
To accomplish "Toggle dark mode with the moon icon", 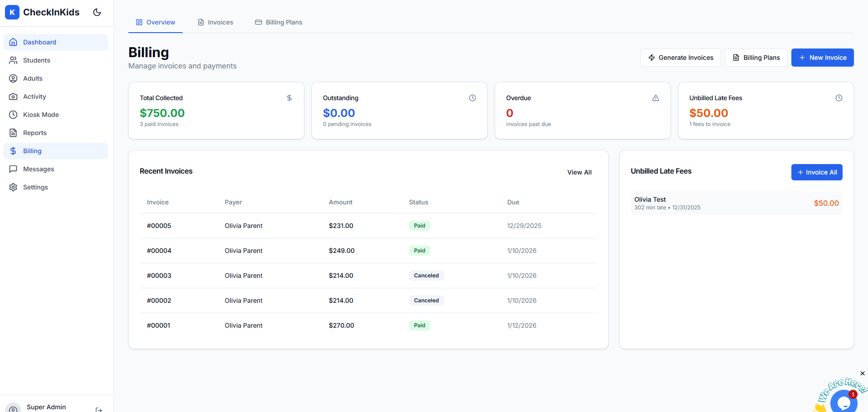I will coord(97,12).
